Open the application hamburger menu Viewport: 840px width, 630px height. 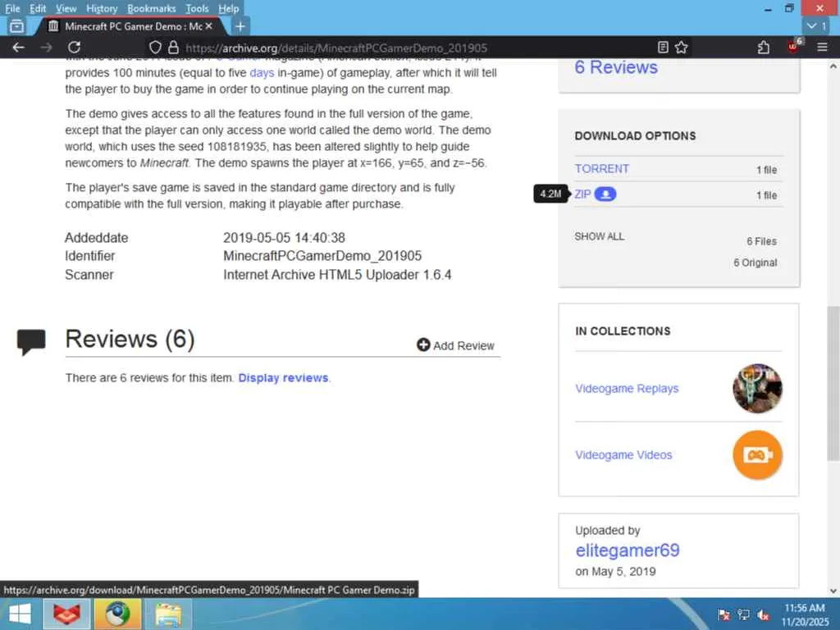[x=822, y=48]
